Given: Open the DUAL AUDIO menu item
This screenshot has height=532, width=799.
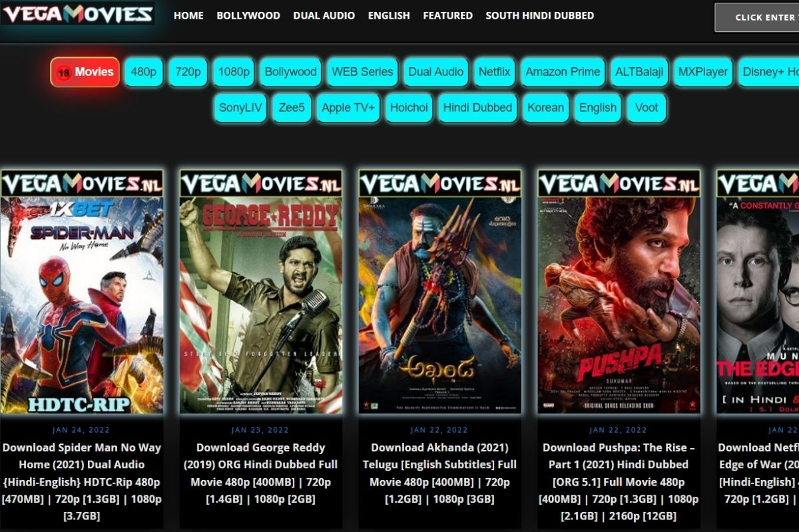Looking at the screenshot, I should (324, 15).
